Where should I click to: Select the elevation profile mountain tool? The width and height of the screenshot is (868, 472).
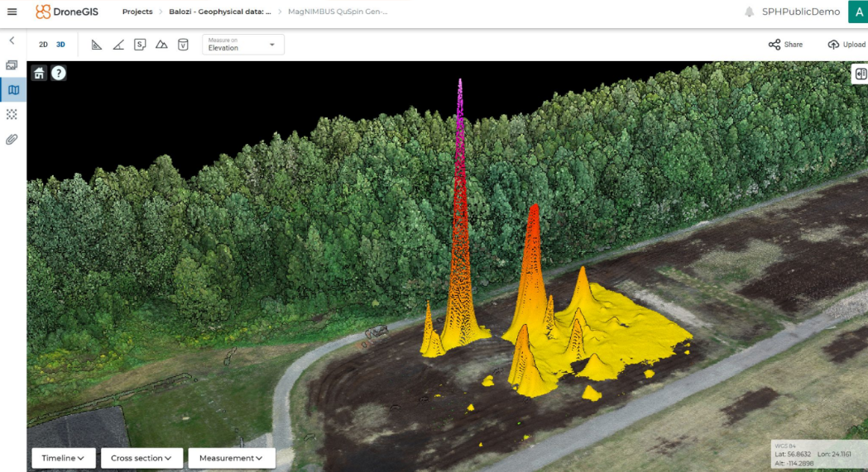pos(161,45)
